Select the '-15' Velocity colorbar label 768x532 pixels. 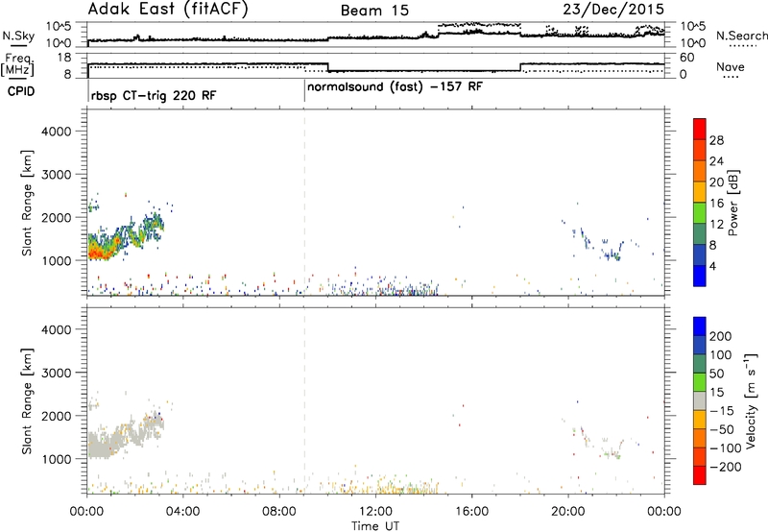click(x=722, y=411)
